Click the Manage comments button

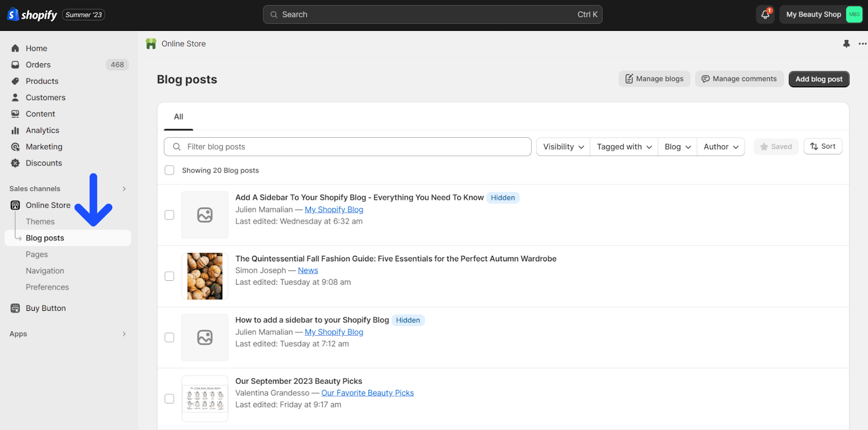tap(739, 79)
